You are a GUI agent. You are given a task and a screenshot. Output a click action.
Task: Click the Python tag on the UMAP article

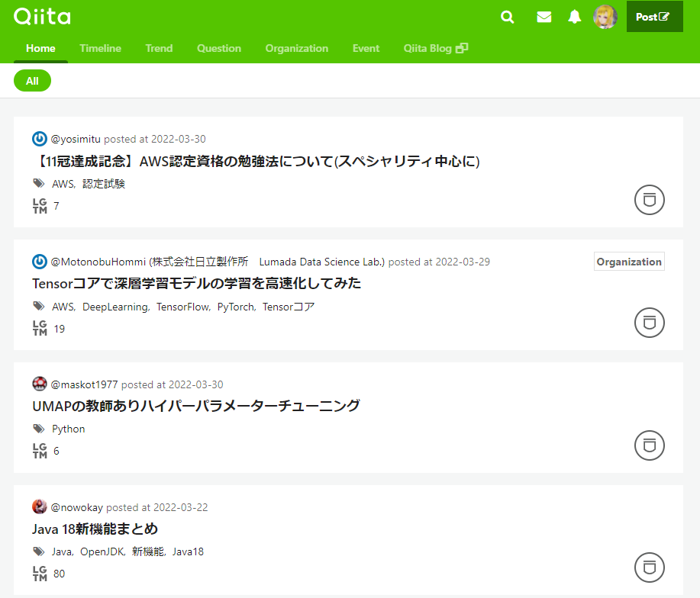pyautogui.click(x=69, y=428)
